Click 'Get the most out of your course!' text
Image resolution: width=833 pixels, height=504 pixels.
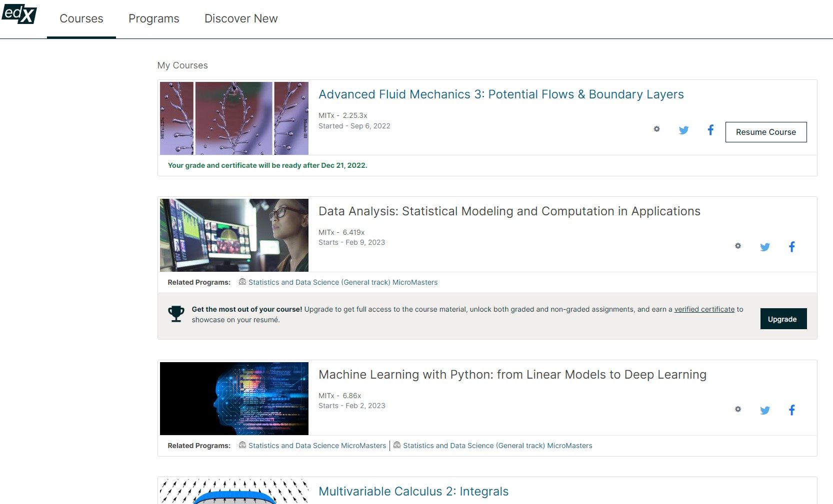pos(247,309)
